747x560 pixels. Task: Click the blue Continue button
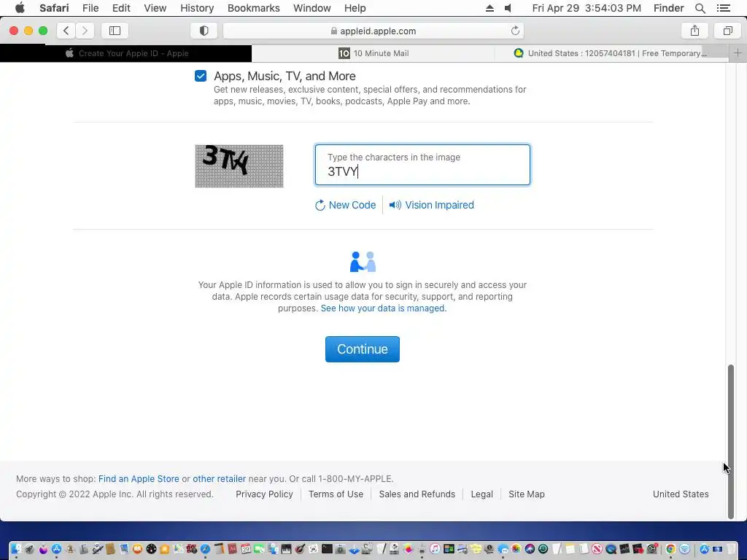click(363, 349)
